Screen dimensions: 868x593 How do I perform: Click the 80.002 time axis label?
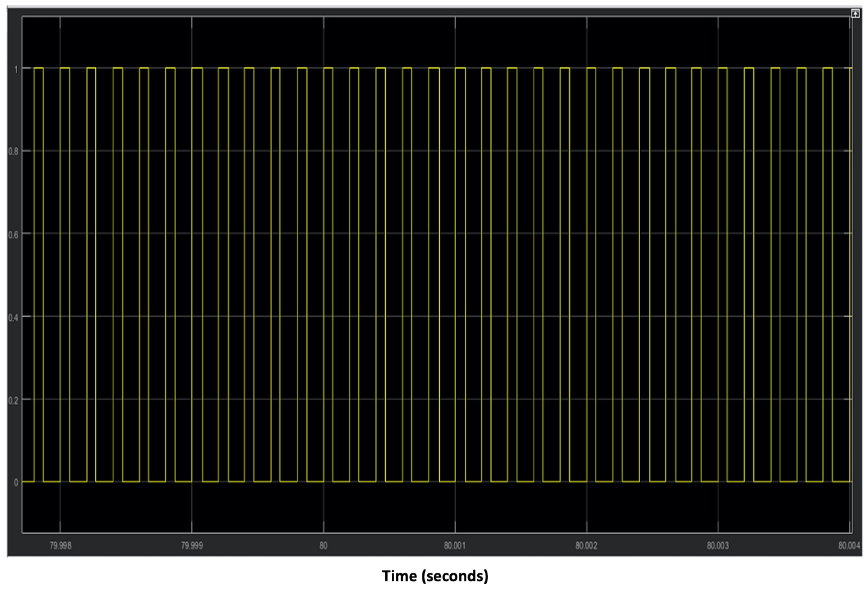pos(586,546)
